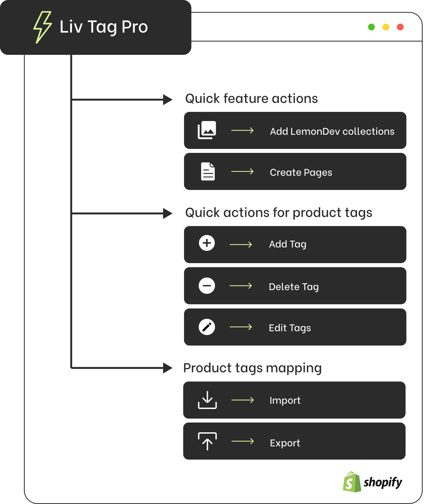Click the Liv Tag Pro title

tap(104, 27)
